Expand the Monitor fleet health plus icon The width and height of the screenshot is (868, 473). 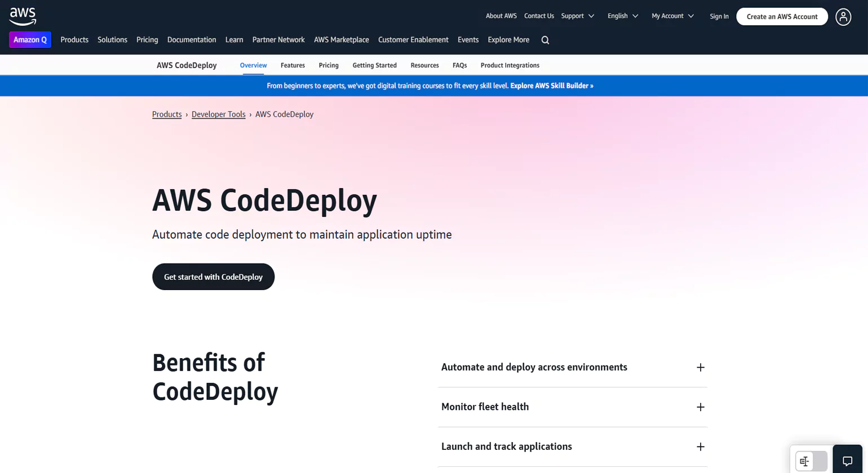pyautogui.click(x=700, y=407)
